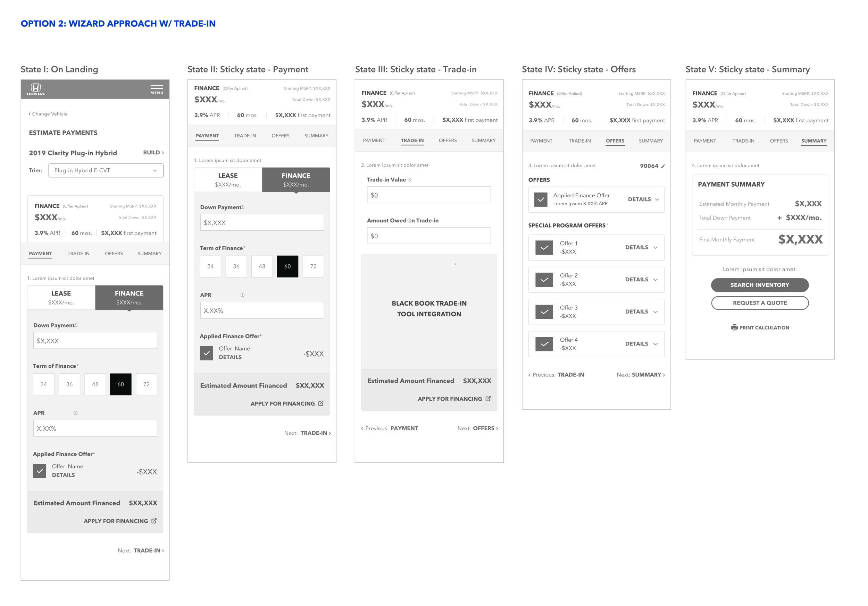Expand DETAILS for Offer 2

[641, 280]
